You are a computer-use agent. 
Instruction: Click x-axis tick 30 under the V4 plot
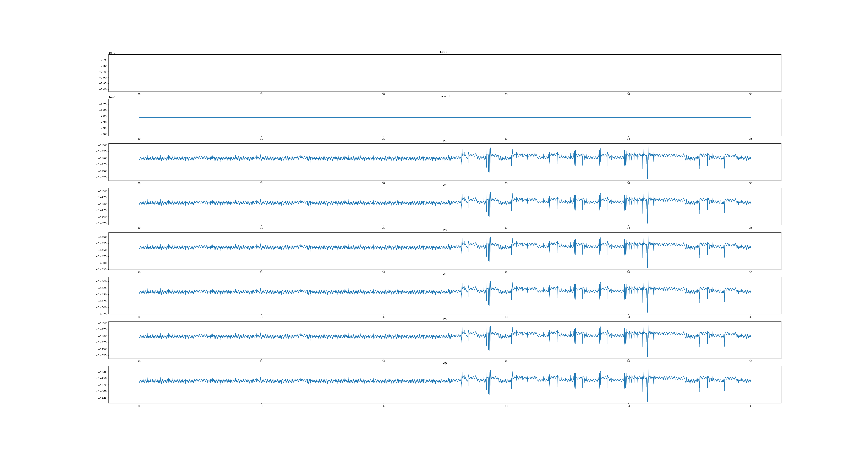(x=139, y=317)
